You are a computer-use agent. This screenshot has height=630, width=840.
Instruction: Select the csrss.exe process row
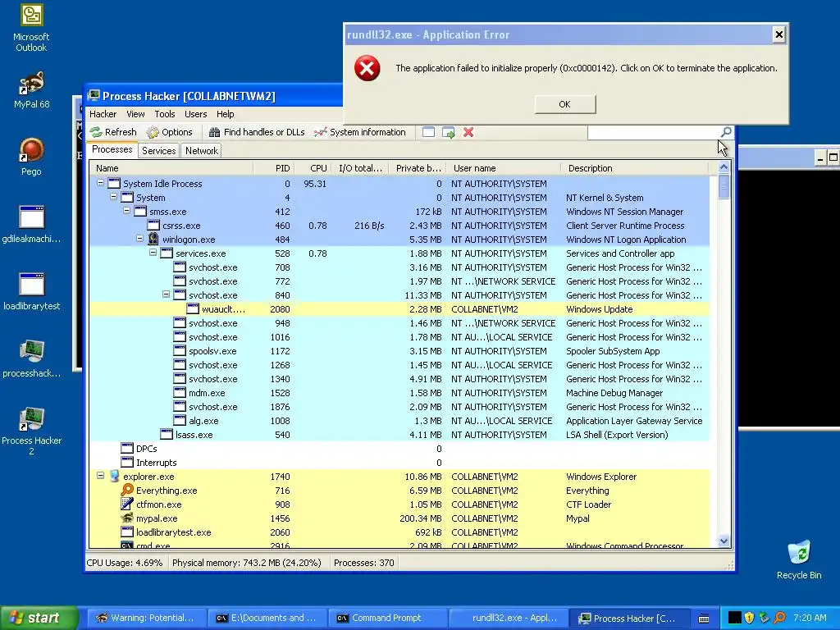click(x=399, y=226)
